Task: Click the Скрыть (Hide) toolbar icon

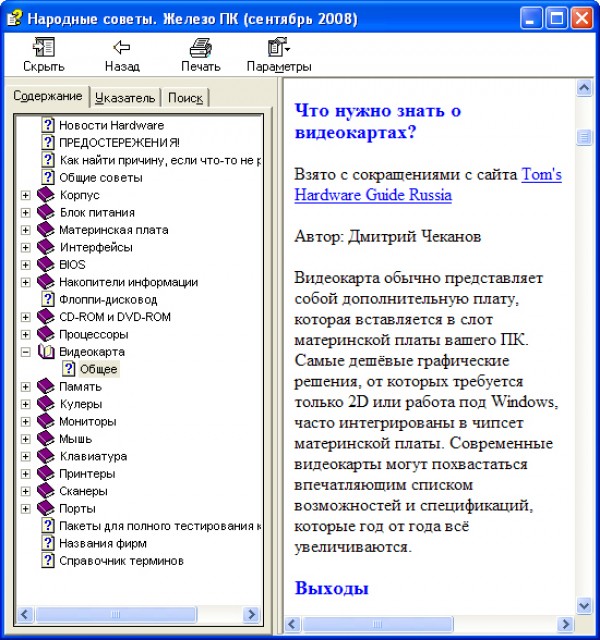Action: point(44,47)
